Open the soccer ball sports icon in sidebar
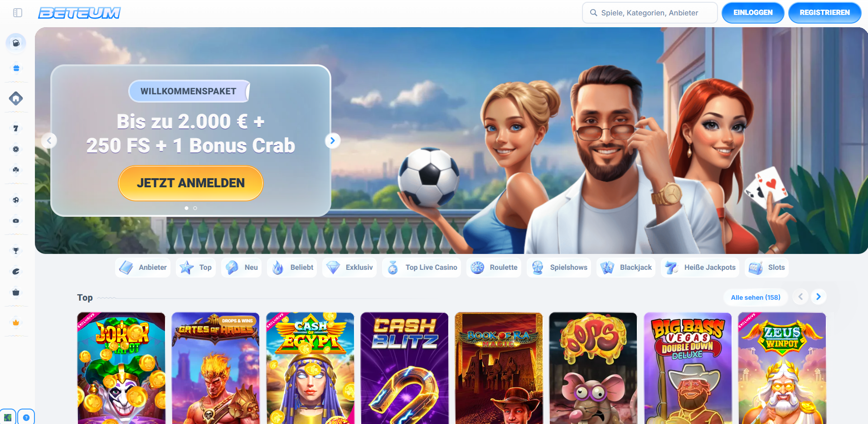 click(16, 200)
